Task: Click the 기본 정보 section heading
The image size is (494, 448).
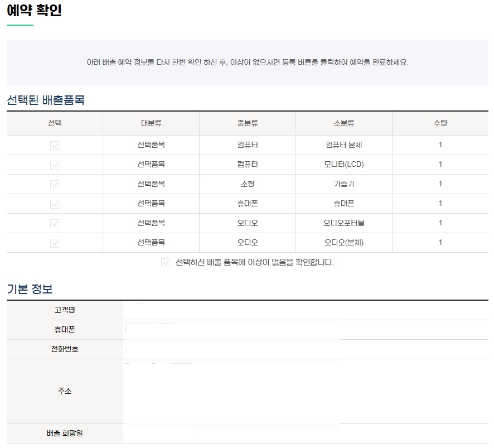Action: [x=30, y=289]
